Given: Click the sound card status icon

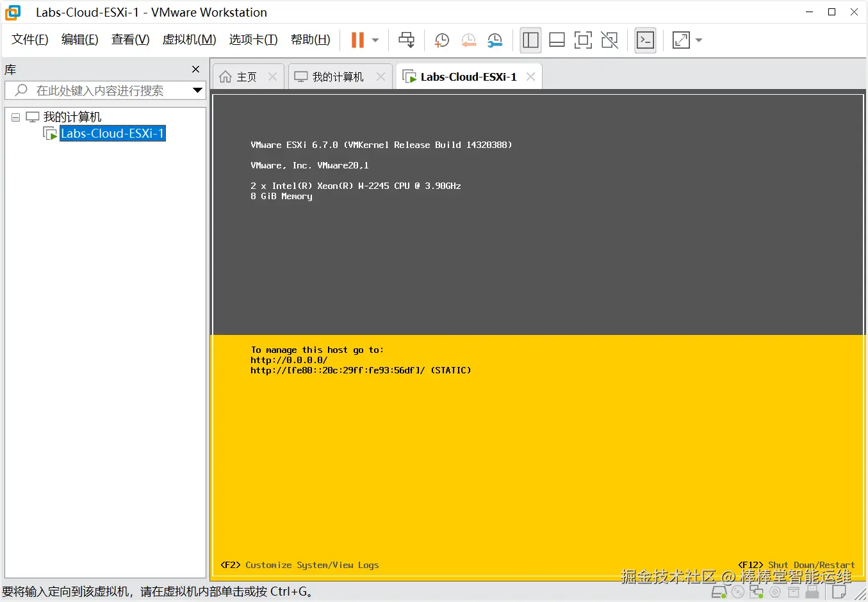Looking at the screenshot, I should point(775,592).
